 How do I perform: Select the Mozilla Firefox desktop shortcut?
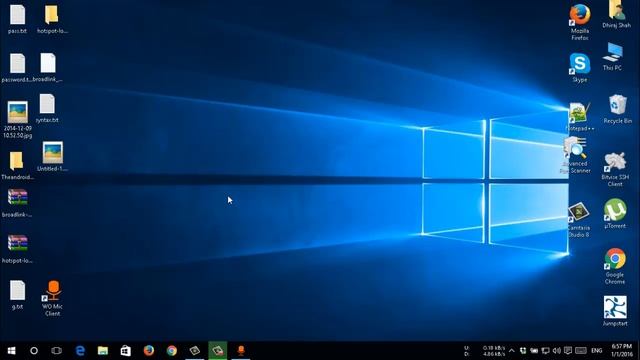coord(580,22)
